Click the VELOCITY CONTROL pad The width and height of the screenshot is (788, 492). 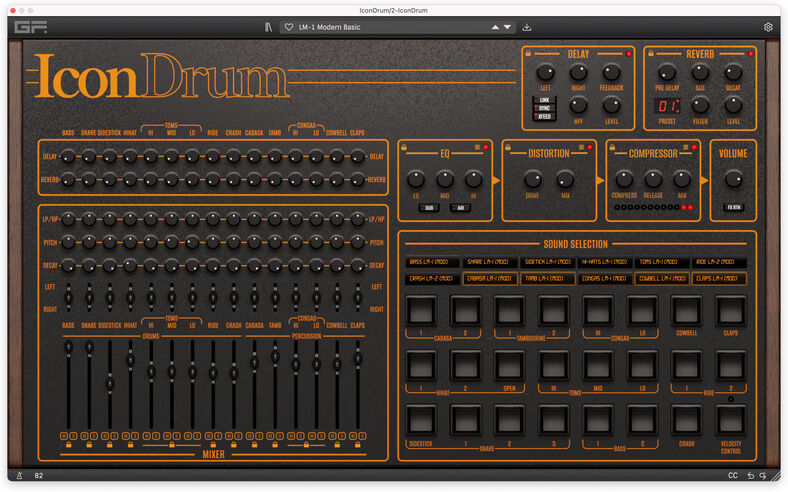click(731, 421)
